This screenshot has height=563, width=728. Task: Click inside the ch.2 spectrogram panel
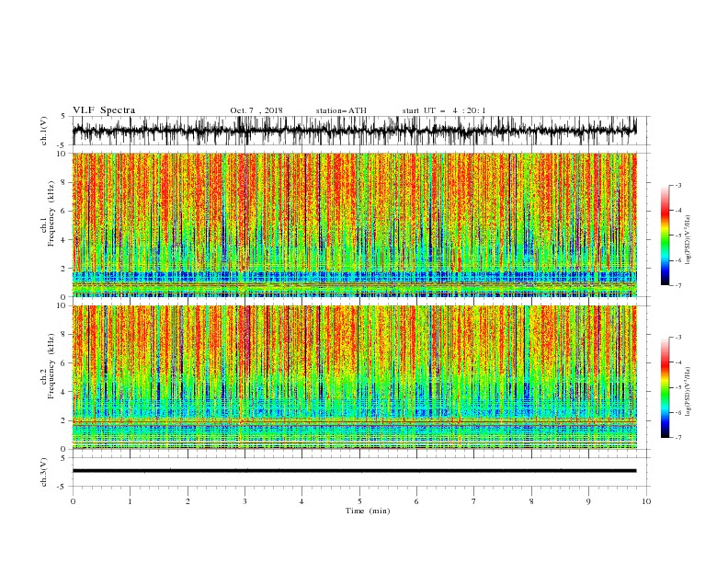[x=354, y=377]
